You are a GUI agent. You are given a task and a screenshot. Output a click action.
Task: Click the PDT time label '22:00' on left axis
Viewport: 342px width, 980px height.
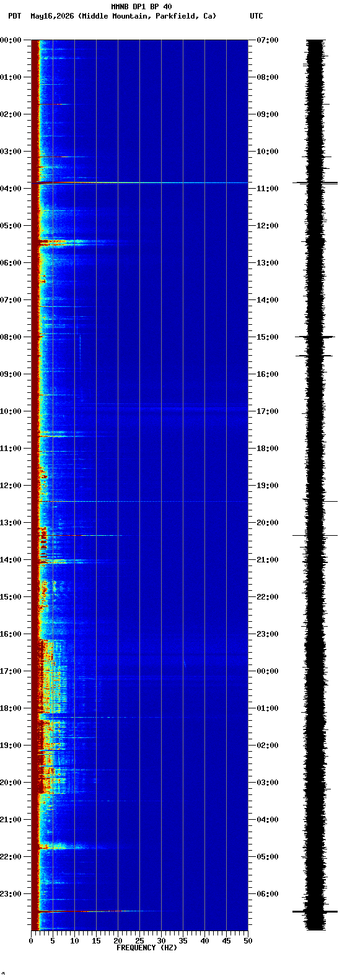pos(11,857)
